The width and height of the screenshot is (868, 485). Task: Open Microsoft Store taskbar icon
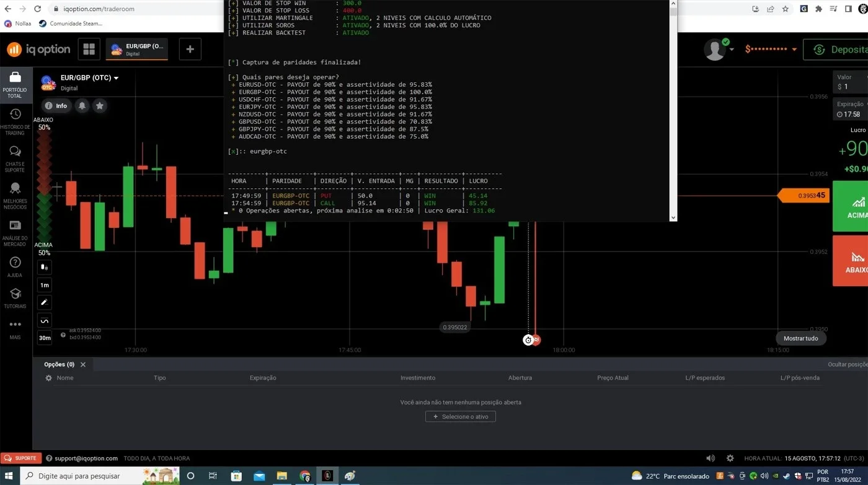(236, 476)
